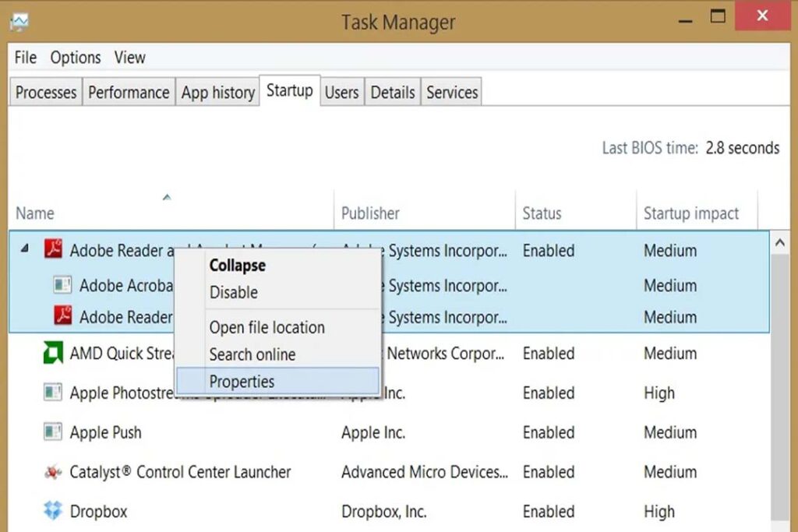Choose Collapse in the context menu
The image size is (798, 532).
[278, 265]
